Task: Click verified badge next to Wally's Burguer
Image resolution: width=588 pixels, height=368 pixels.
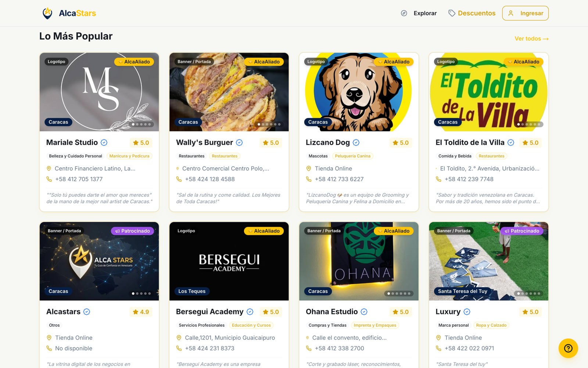Action: [239, 142]
